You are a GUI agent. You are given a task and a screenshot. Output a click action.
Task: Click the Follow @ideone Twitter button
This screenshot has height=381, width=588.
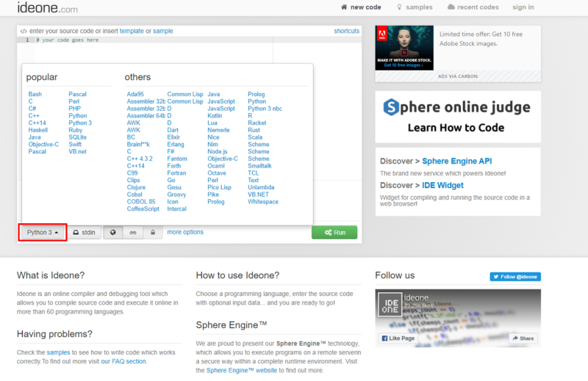click(515, 277)
